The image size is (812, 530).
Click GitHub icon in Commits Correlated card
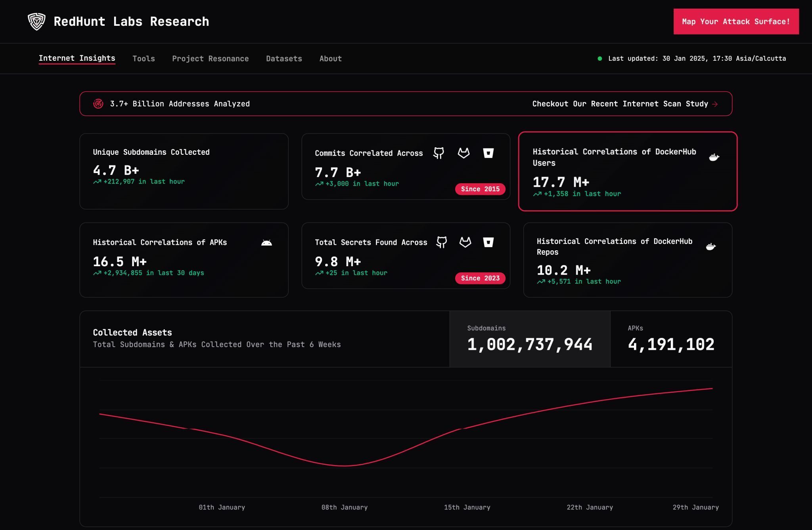[439, 153]
